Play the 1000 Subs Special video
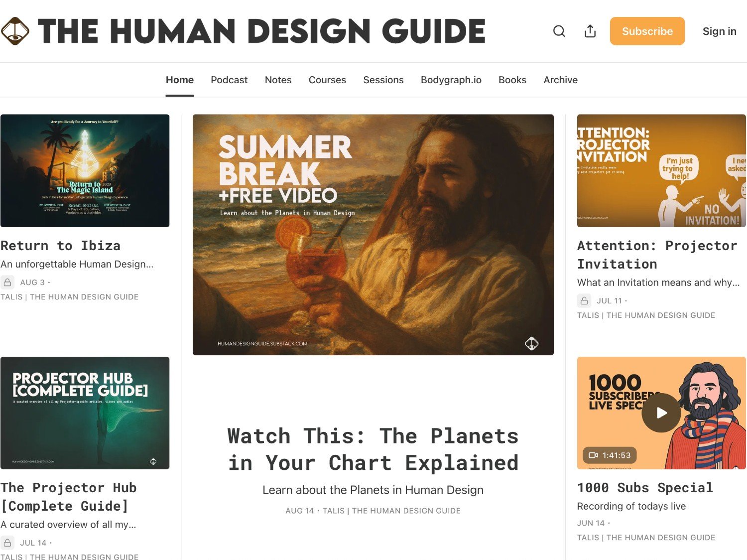747x560 pixels. click(x=661, y=413)
